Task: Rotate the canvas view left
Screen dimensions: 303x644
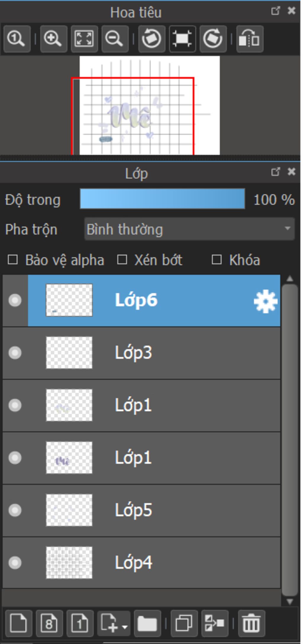Action: (152, 39)
